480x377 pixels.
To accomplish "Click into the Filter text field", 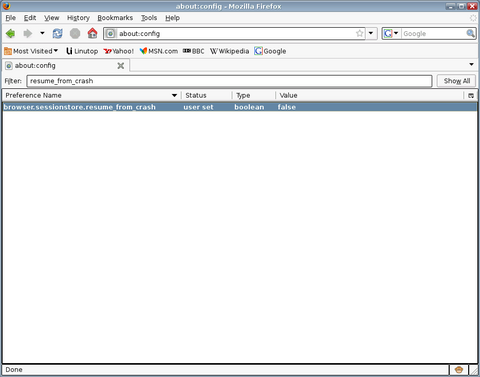I will point(229,81).
